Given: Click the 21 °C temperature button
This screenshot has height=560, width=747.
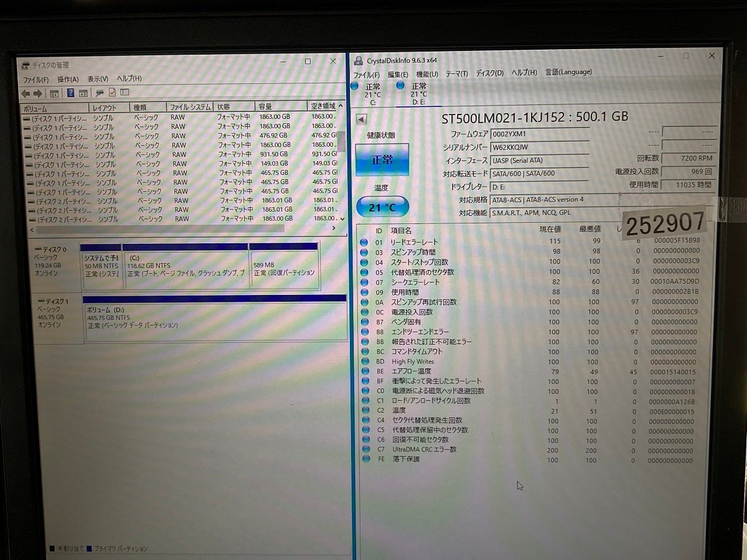Looking at the screenshot, I should point(382,207).
